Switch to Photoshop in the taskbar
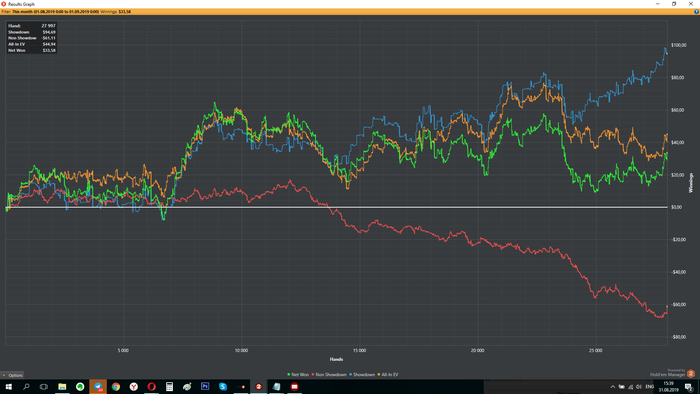Viewport: 700px width, 394px height. tap(205, 387)
